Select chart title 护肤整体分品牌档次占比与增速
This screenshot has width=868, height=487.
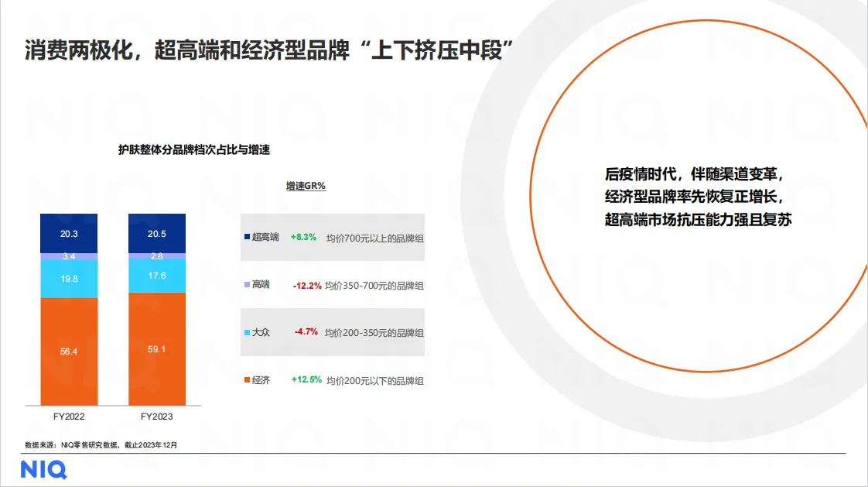194,149
